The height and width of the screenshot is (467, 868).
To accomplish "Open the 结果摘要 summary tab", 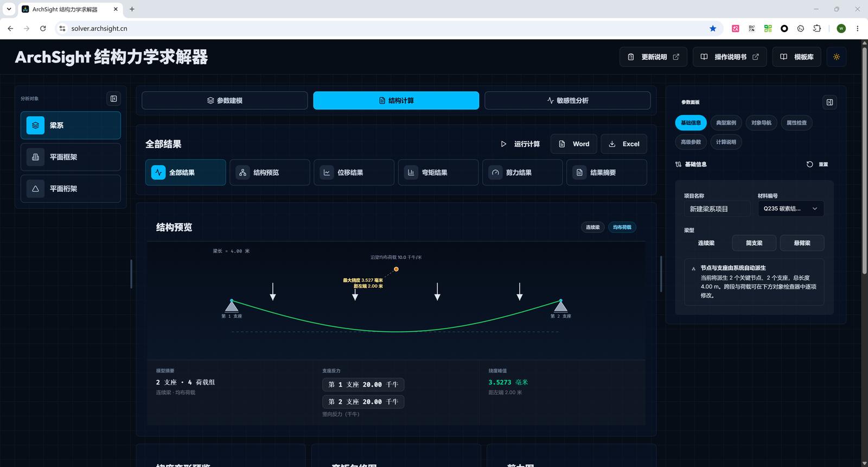I will pos(607,173).
